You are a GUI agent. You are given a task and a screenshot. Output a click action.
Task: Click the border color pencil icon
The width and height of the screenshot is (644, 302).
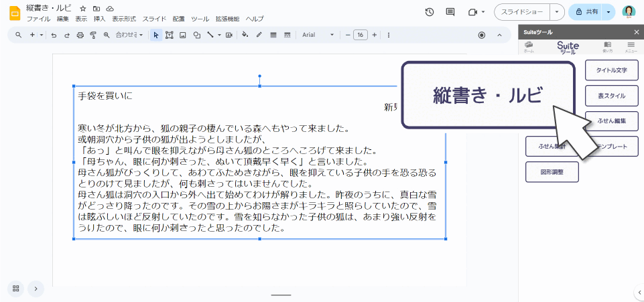(259, 35)
